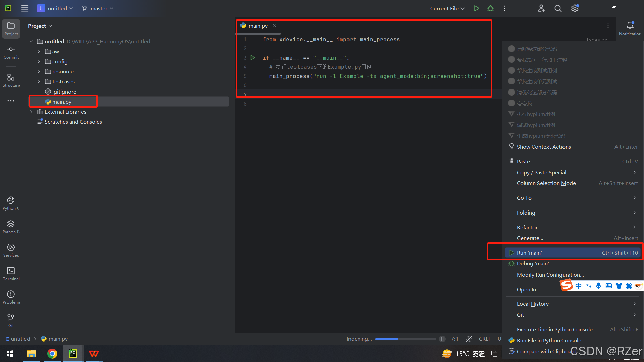Screen dimensions: 644x362
Task: Open File Explorer from the taskbar
Action: pos(32,354)
